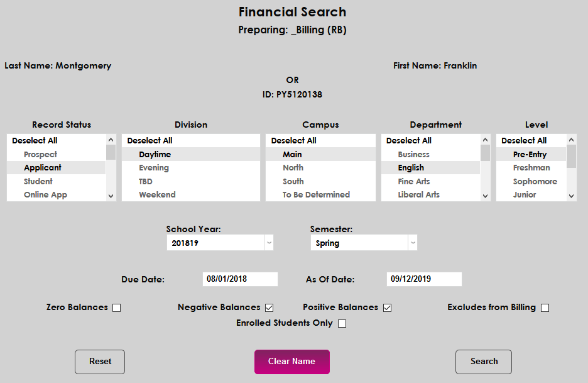
Task: Run the Search button
Action: click(x=483, y=362)
